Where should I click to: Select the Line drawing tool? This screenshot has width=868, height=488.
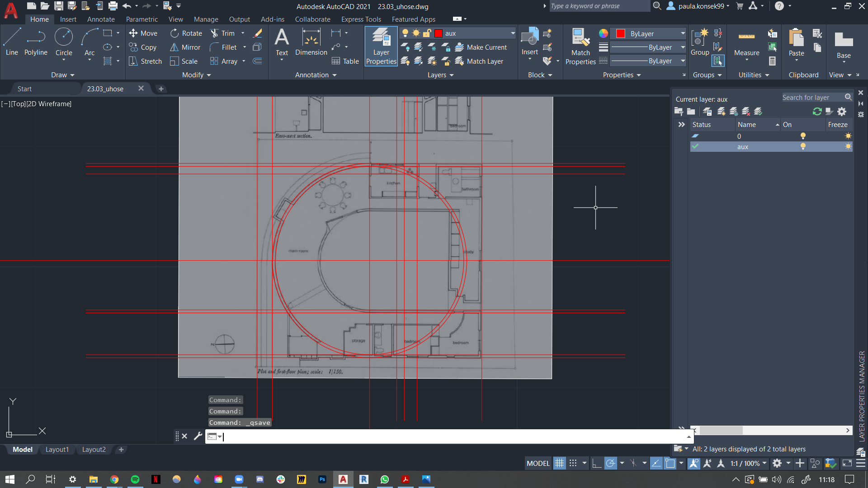[12, 42]
